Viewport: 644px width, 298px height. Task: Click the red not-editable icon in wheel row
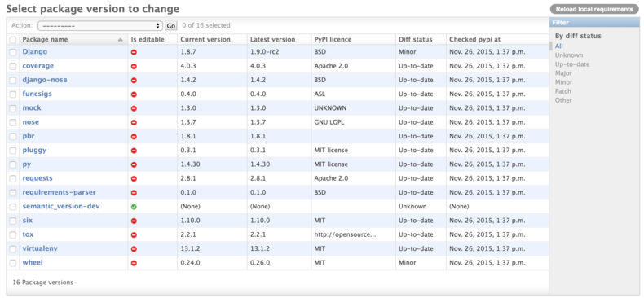(134, 263)
